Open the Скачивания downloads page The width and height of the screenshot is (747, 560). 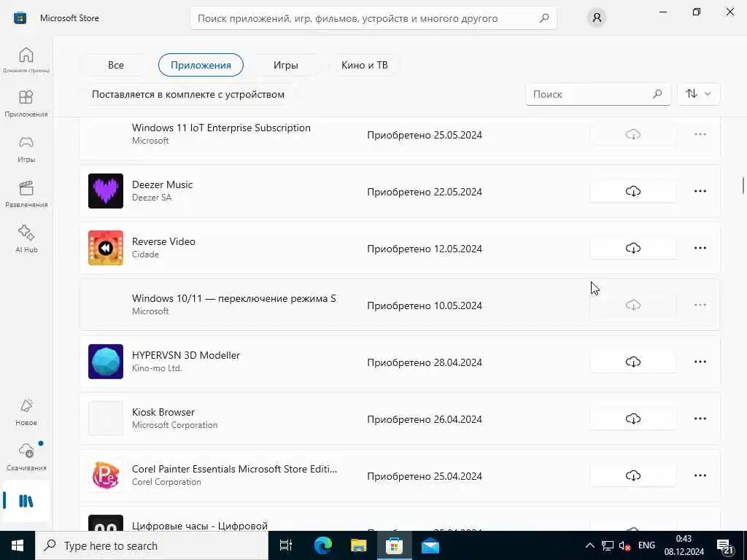click(26, 457)
